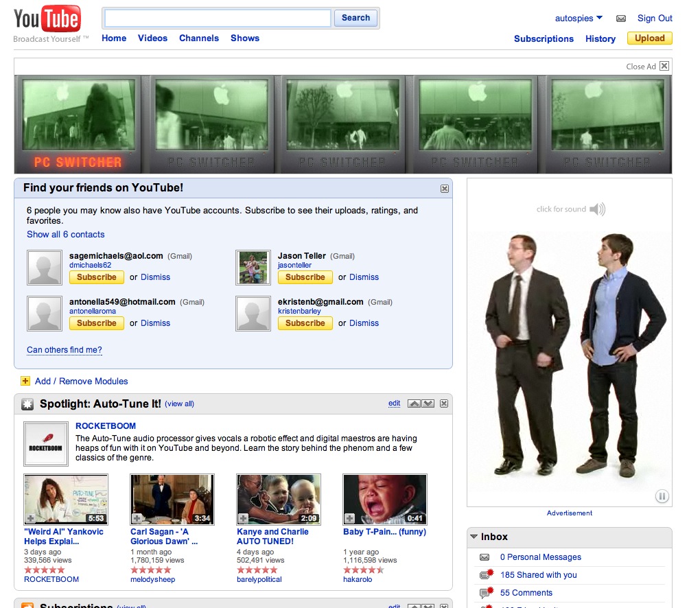Screen dimensions: 700x608
Task: Move Spotlight module down
Action: (428, 404)
